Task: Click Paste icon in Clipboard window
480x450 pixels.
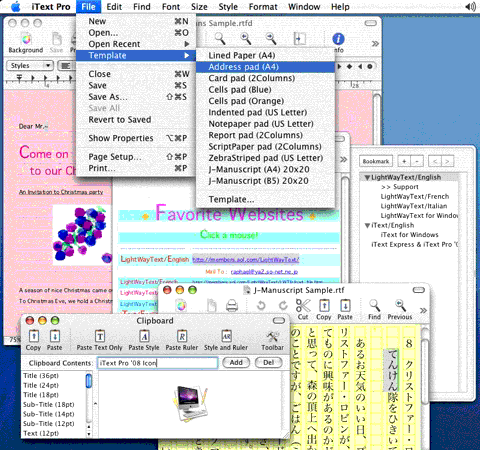Action: 55,336
